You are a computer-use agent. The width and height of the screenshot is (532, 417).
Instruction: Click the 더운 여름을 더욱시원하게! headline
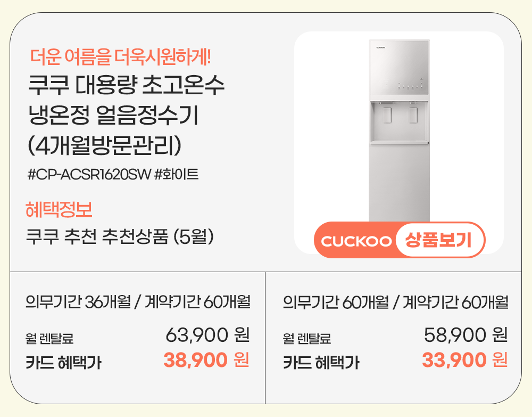tap(121, 55)
